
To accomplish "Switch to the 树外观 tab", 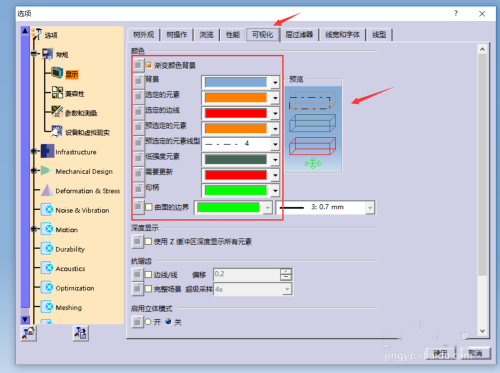I will coord(144,35).
